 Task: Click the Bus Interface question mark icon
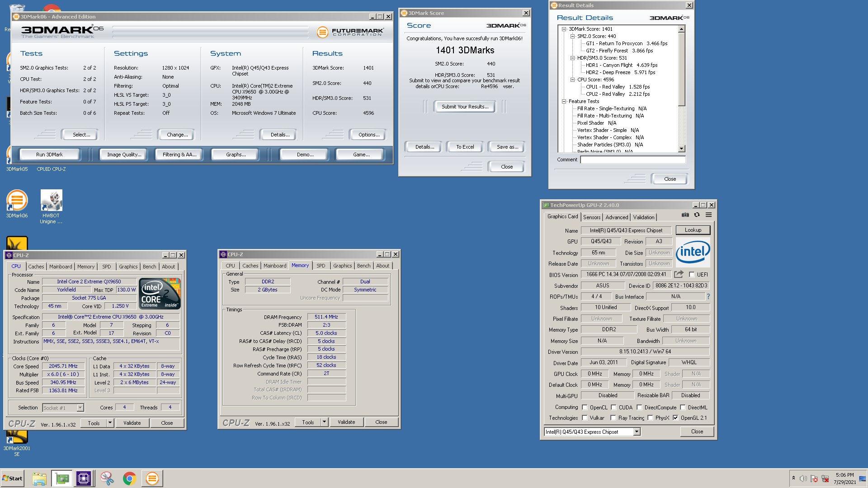[x=708, y=297]
